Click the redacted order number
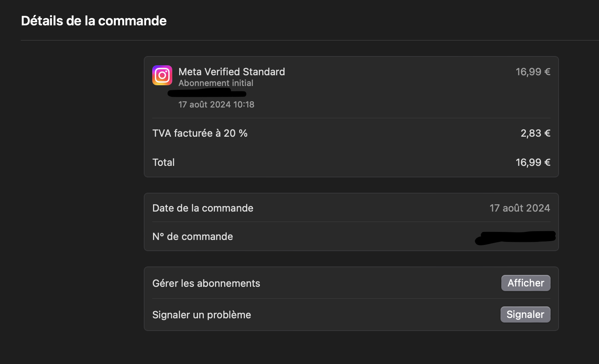 tap(515, 237)
